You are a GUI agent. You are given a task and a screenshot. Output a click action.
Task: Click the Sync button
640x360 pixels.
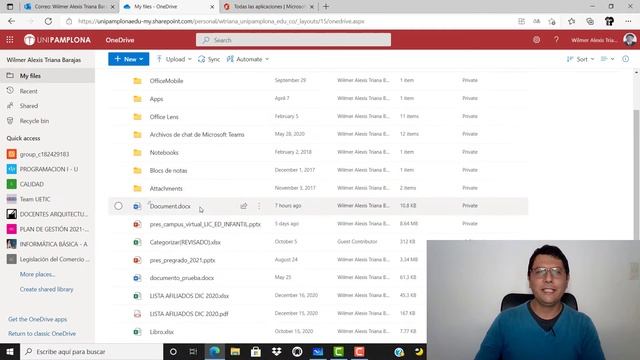(209, 59)
